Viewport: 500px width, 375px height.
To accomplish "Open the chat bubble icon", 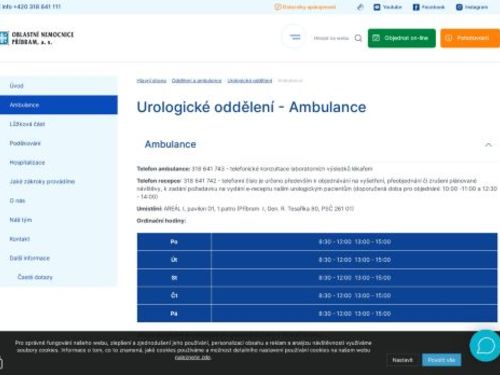I will pyautogui.click(x=485, y=346).
